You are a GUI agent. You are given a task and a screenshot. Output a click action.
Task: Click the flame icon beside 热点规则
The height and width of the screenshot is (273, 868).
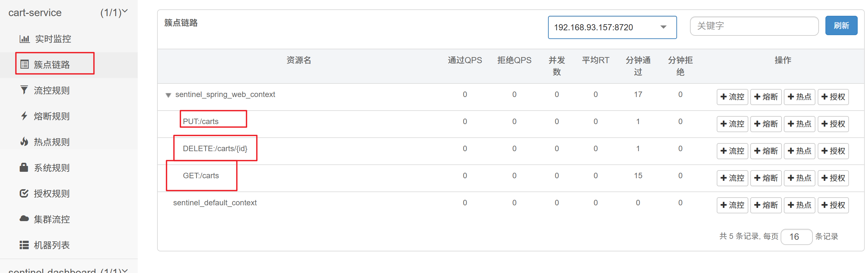24,142
